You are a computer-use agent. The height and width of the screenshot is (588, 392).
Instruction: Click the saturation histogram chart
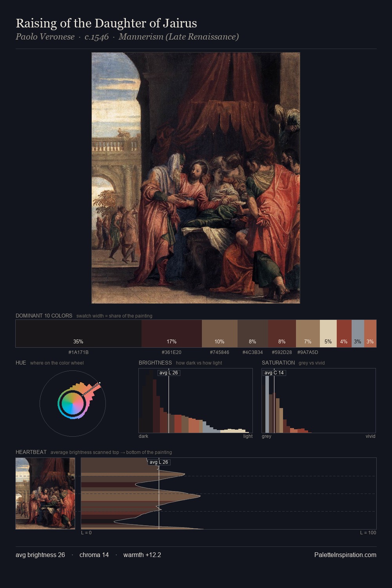[319, 401]
